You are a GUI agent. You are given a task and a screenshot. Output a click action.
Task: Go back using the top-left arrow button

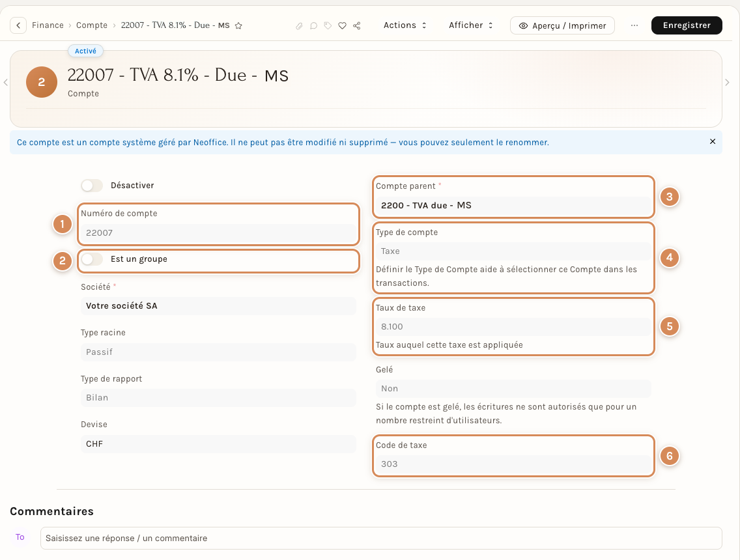click(x=18, y=25)
